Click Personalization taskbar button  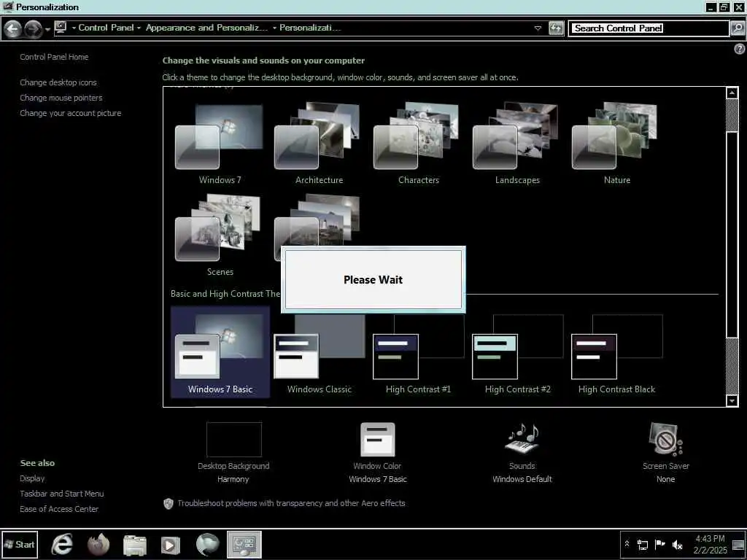[244, 544]
